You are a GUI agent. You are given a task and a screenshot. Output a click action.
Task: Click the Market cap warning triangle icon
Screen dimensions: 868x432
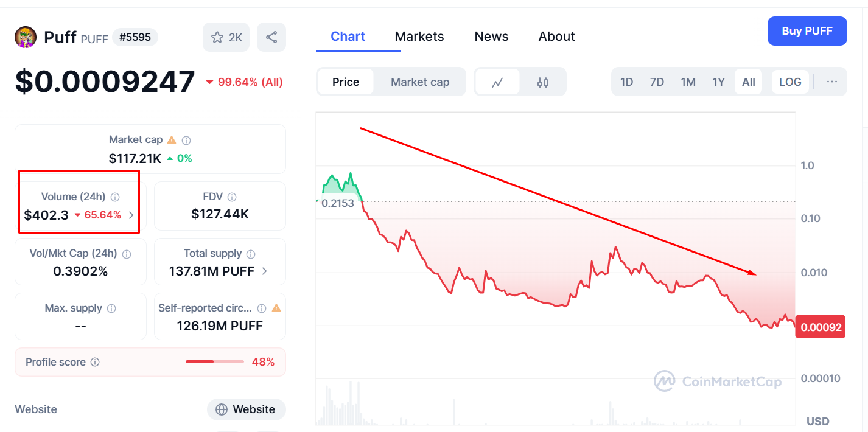point(172,140)
